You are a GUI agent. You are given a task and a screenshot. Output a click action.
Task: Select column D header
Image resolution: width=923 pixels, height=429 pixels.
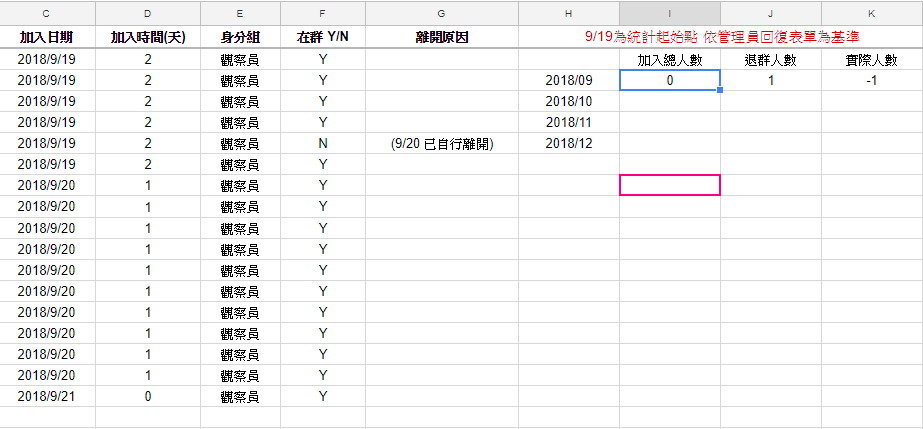(148, 13)
